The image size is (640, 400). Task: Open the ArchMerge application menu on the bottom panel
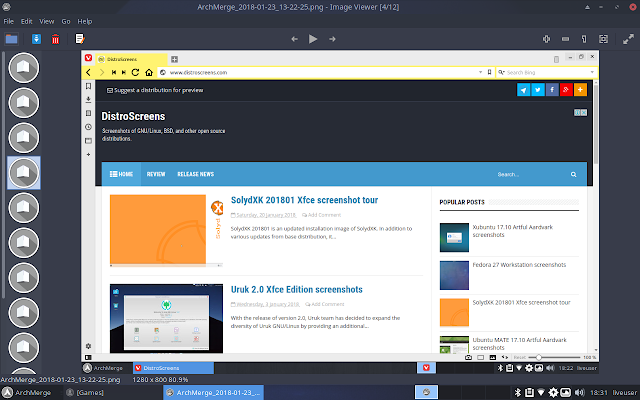27,393
